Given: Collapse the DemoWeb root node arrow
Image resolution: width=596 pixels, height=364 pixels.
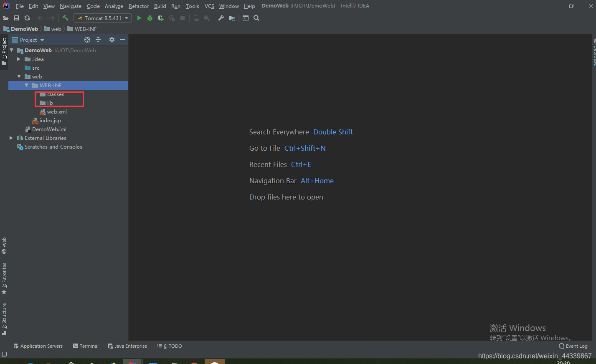Looking at the screenshot, I should (x=12, y=50).
